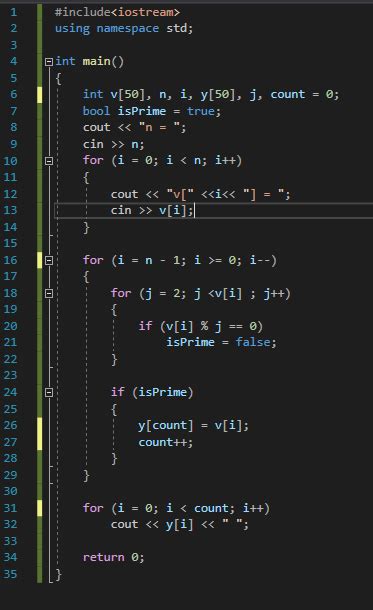Viewport: 373px width, 610px height.
Task: Click the 'for (i = 0; i < count; i++)' line
Action: click(x=176, y=508)
